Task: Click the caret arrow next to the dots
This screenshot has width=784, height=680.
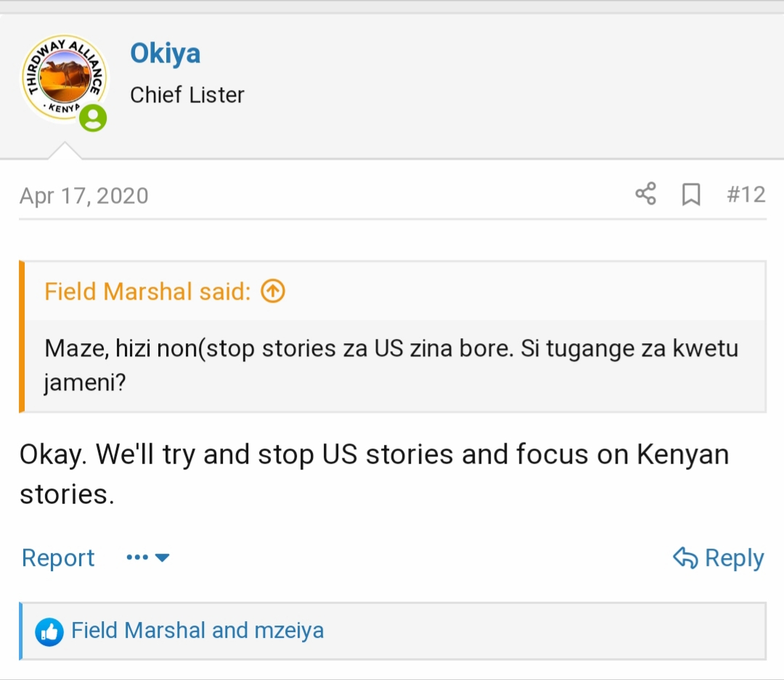Action: [x=163, y=557]
